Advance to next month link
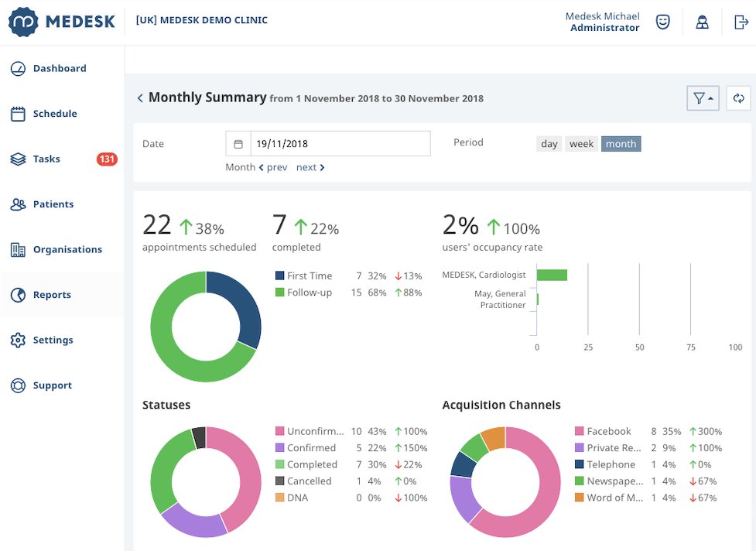This screenshot has width=756, height=551. point(310,167)
